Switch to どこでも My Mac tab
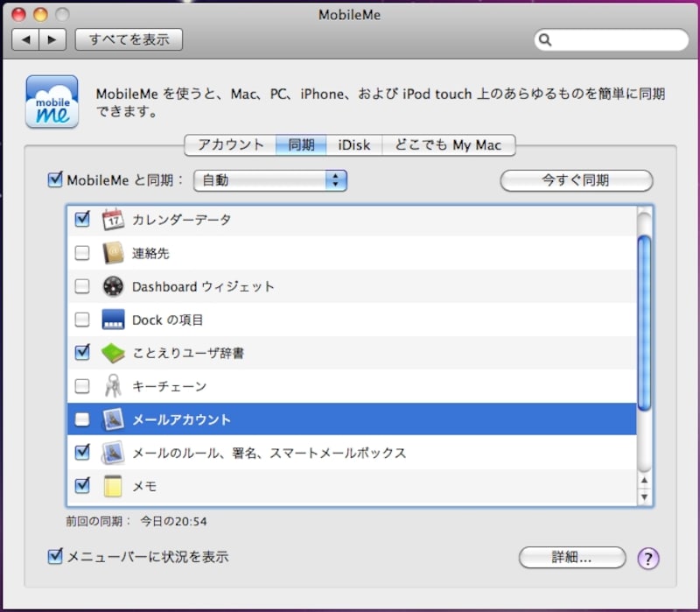The image size is (700, 612). (x=449, y=145)
